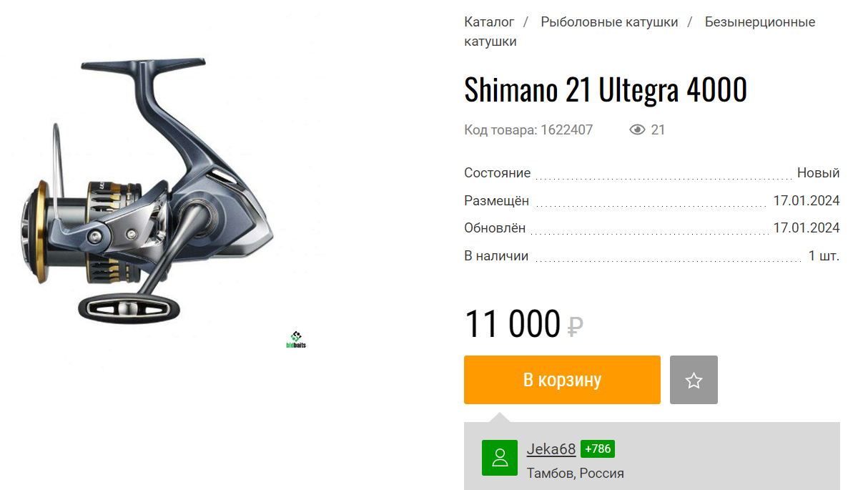Click the product title Shimano 21 Ultegra 4000
Viewport: 868px width, 490px height.
pos(606,89)
